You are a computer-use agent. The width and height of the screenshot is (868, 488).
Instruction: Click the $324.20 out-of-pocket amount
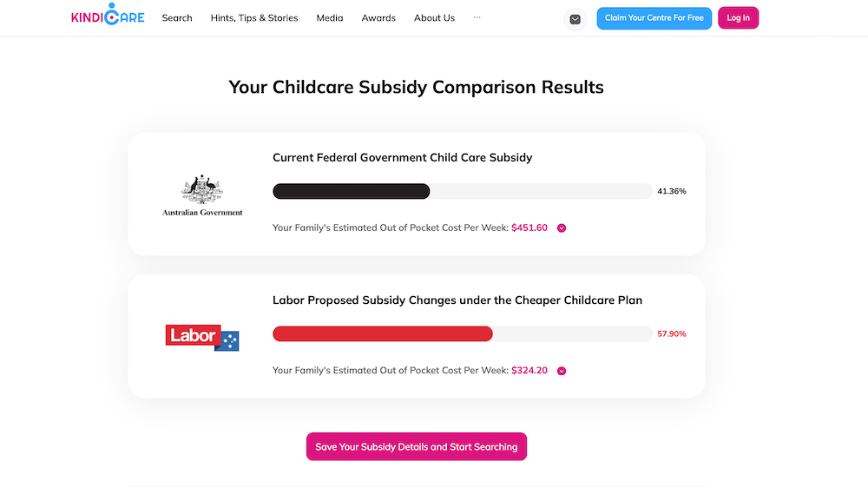coord(529,371)
